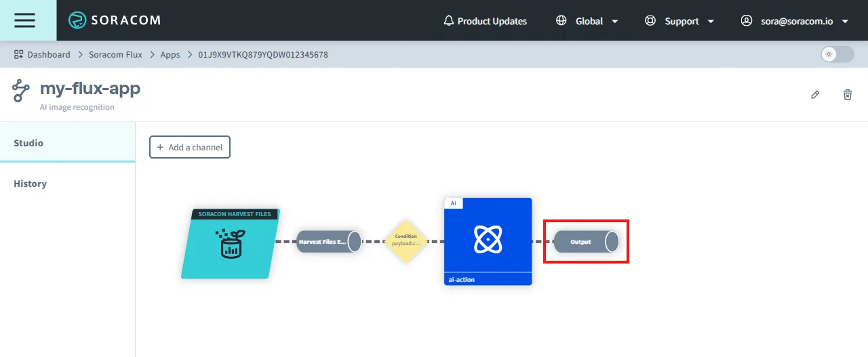Click the AI image recognition description

coord(77,107)
